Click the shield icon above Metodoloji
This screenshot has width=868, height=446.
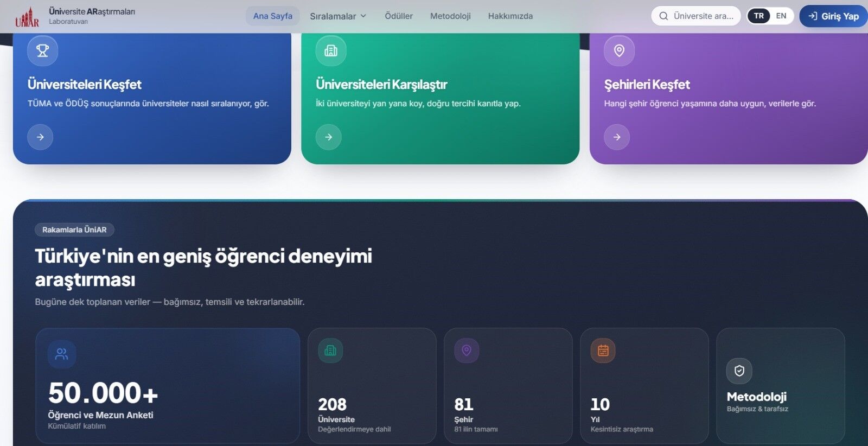click(739, 371)
